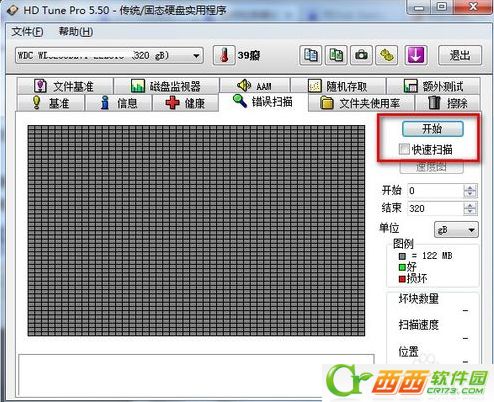Open options via the yellow gear icon
494x402 pixels.
[387, 55]
